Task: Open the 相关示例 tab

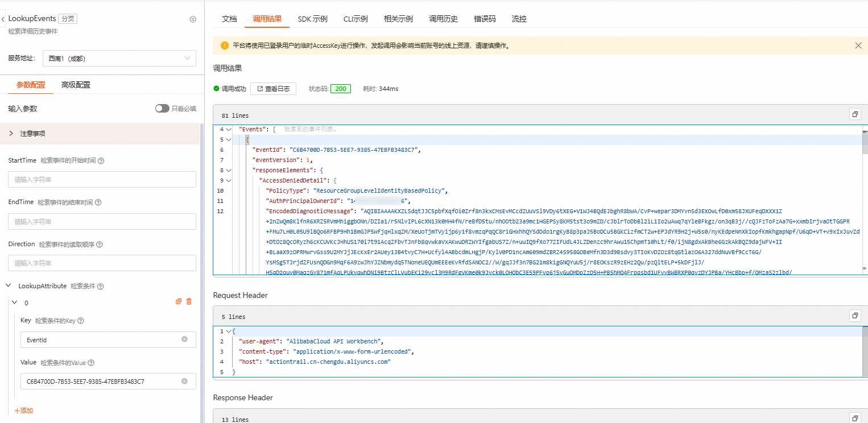Action: (398, 19)
